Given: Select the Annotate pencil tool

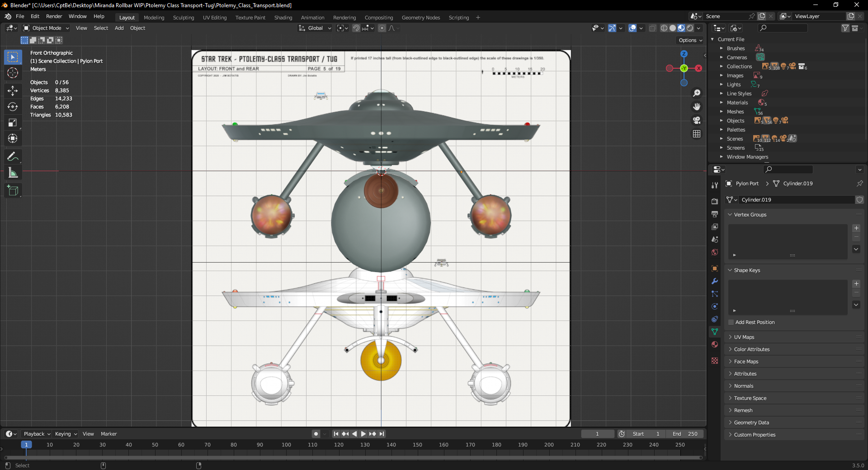Looking at the screenshot, I should pos(13,157).
